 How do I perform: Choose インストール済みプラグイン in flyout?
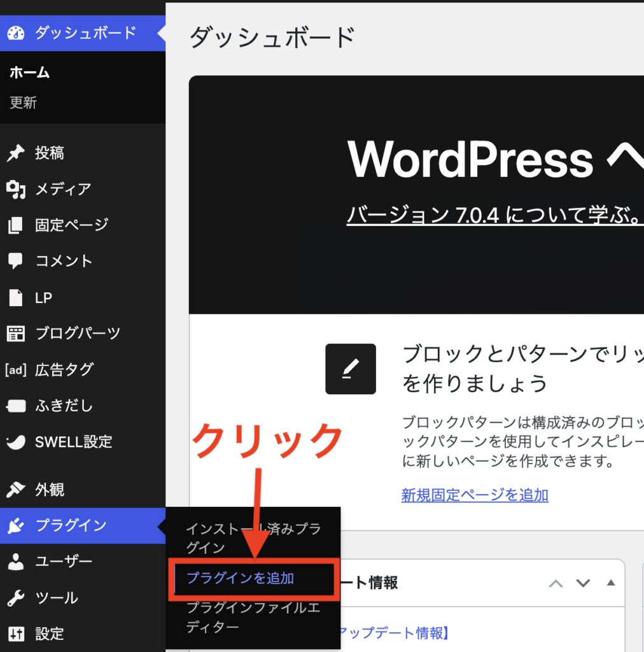tap(253, 538)
